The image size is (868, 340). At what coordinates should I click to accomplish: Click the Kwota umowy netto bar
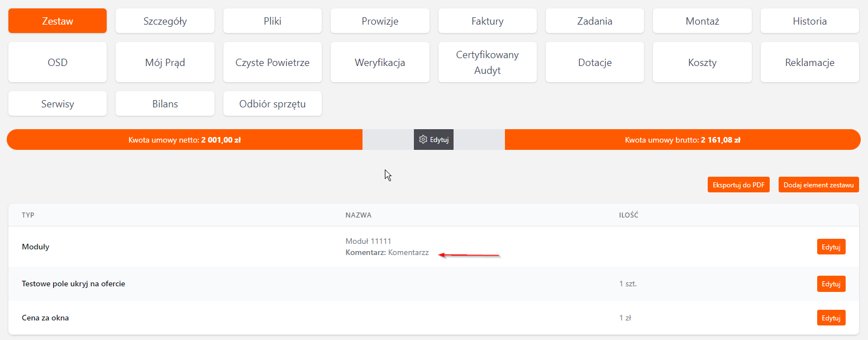(184, 140)
